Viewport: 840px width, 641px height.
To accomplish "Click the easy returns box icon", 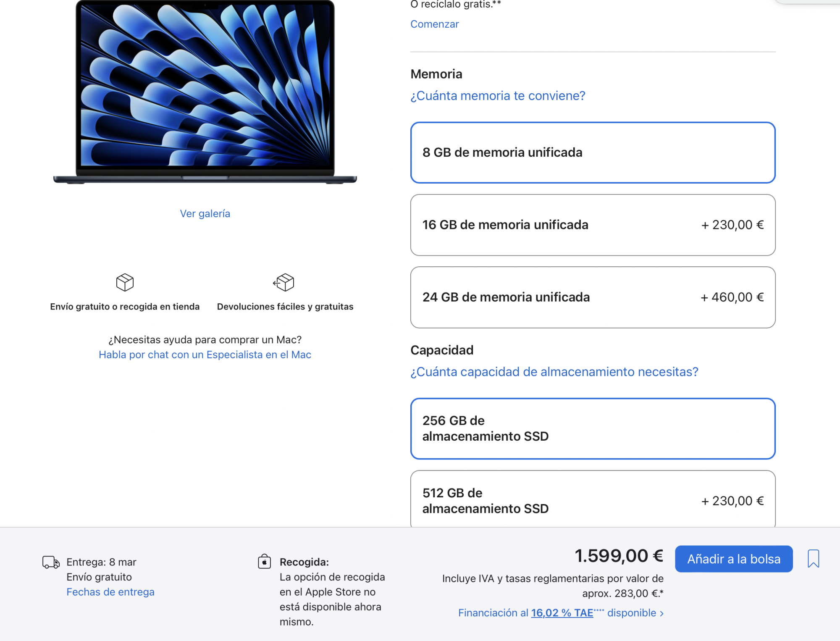I will (x=284, y=282).
